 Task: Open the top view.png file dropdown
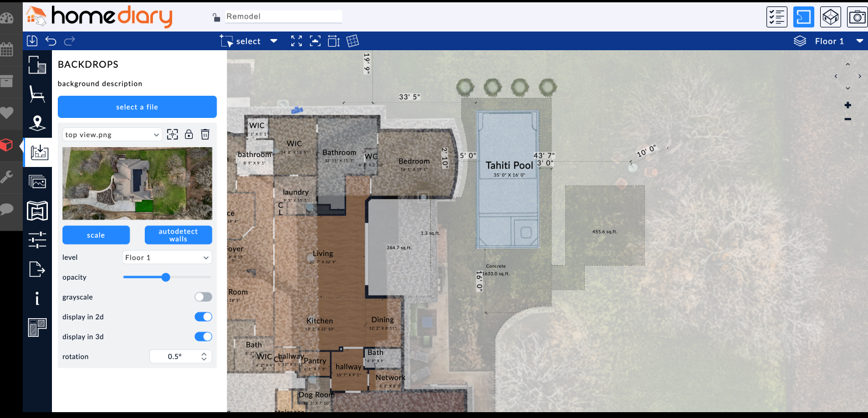click(x=112, y=135)
